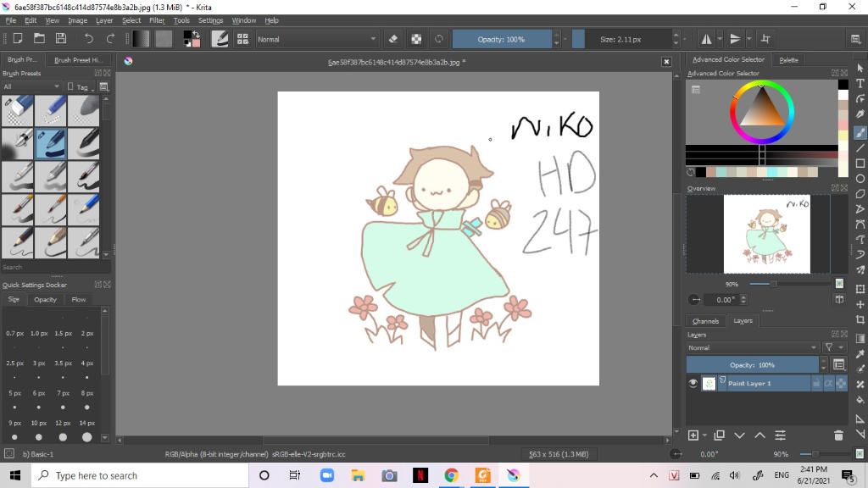Open brush preset filter All dropdown
The width and height of the screenshot is (868, 488).
click(31, 87)
